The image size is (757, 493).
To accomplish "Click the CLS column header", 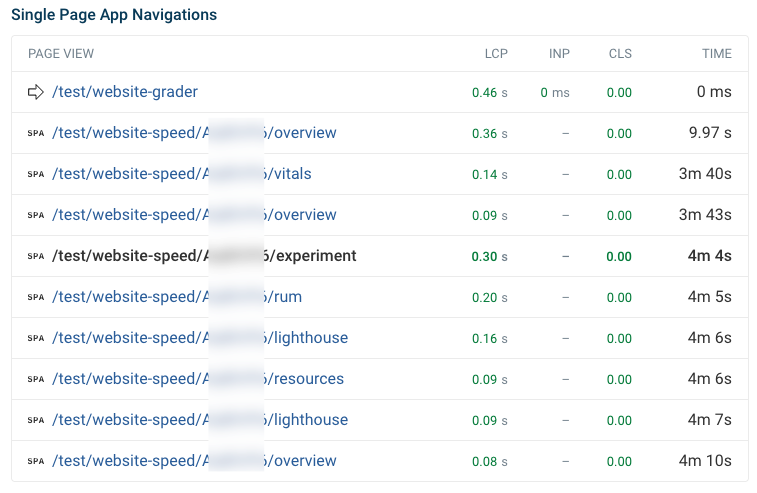I will [620, 54].
